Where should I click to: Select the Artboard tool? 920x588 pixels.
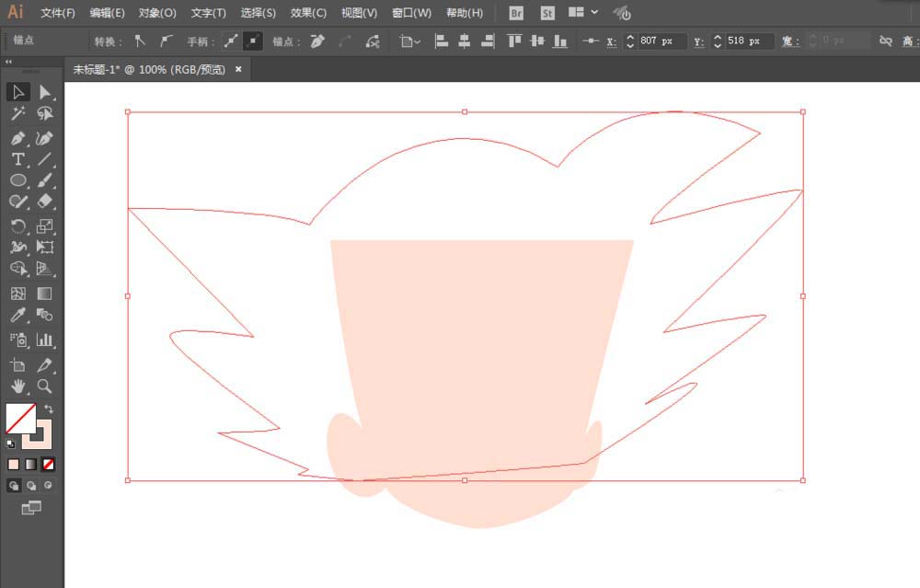point(18,365)
